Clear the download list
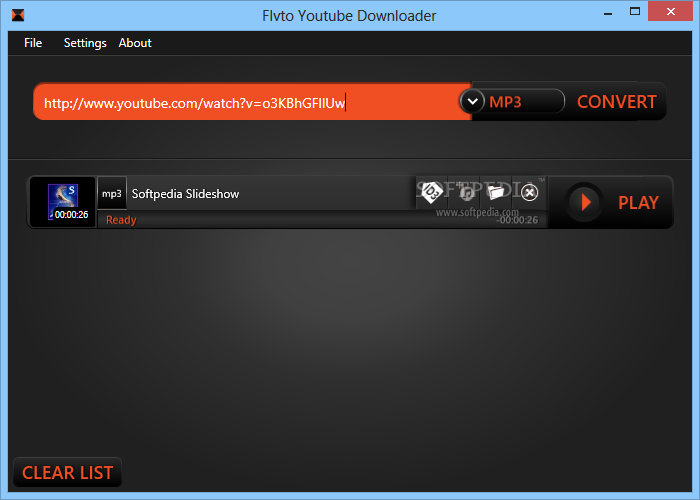 point(67,472)
